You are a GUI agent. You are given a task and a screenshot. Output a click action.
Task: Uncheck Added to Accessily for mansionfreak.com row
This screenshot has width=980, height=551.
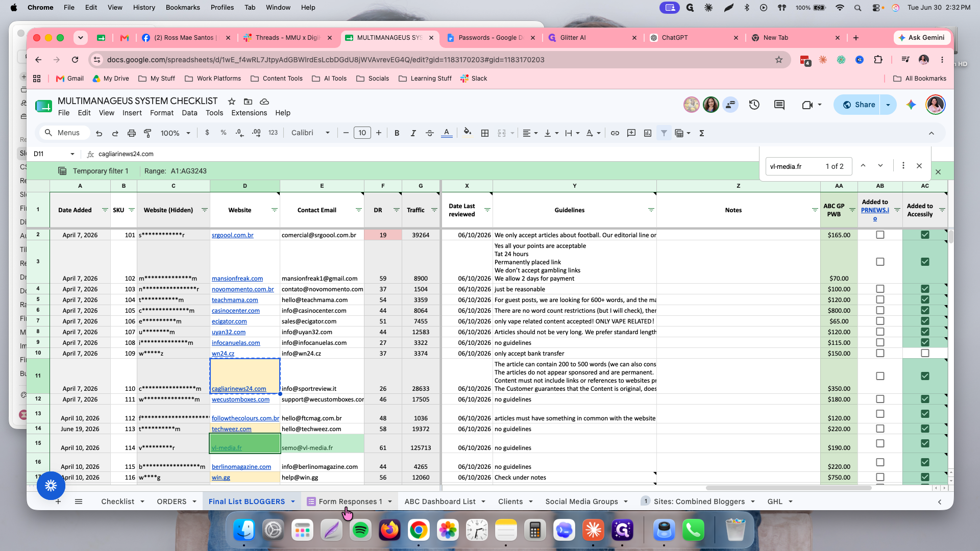(x=925, y=262)
